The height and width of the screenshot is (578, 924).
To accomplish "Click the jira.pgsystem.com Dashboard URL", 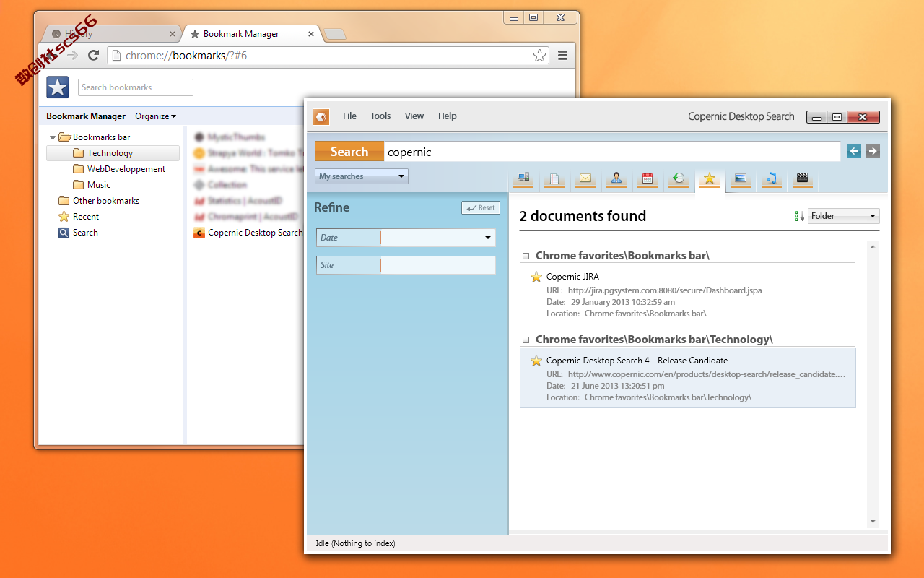I will pyautogui.click(x=664, y=290).
